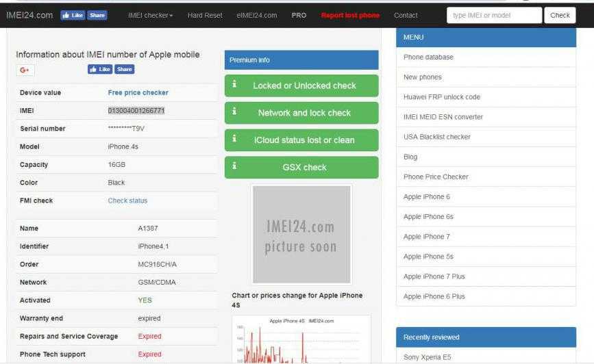Viewport: 594px width, 364px height.
Task: Select USA Blacklist checker from menu
Action: pos(436,137)
